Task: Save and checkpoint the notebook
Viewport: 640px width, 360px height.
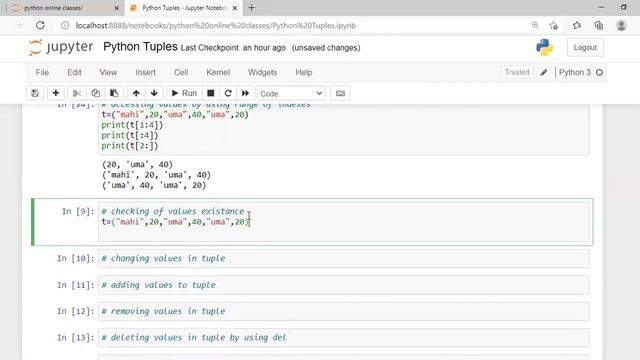Action: point(35,93)
